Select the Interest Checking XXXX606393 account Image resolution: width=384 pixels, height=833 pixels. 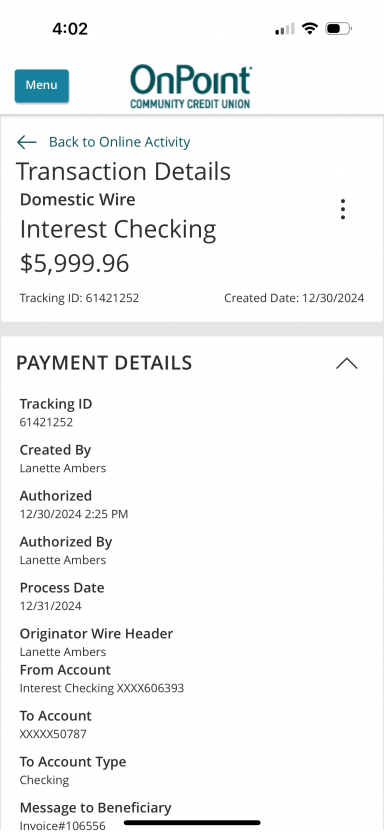pos(102,688)
